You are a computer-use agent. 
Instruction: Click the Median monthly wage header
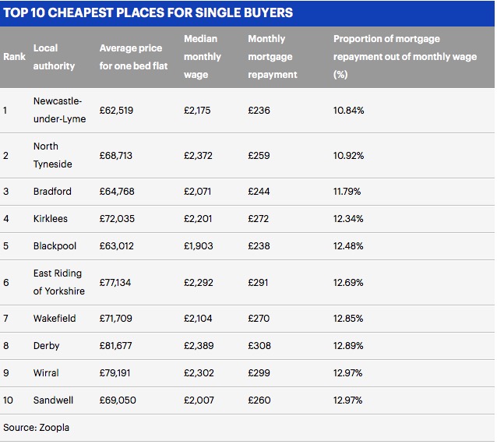click(x=203, y=57)
